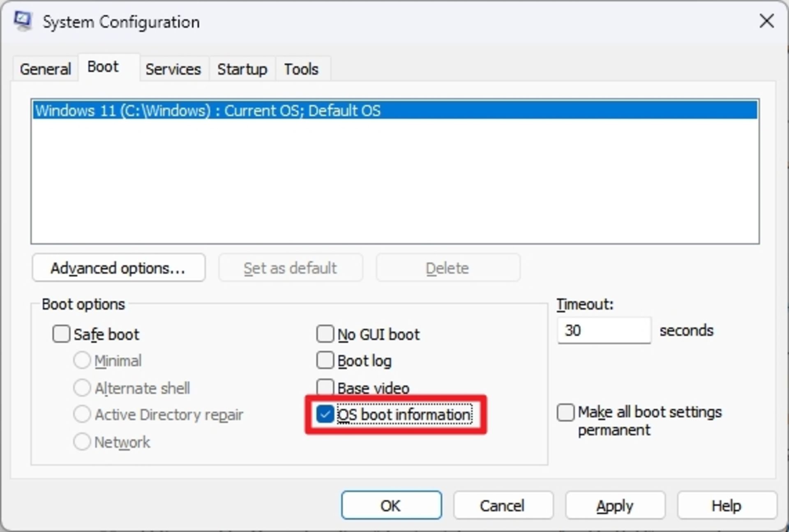Screen dimensions: 789x532
Task: Check the Base video option
Action: [x=325, y=387]
